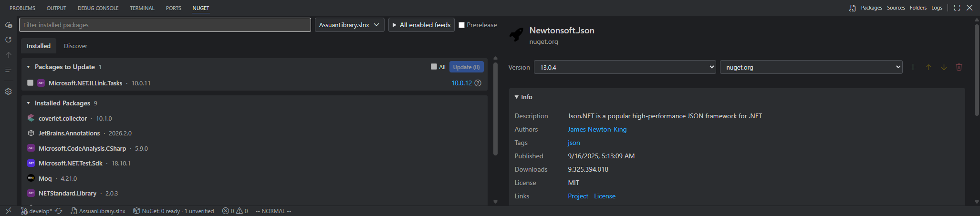Click the Folders view button
The width and height of the screenshot is (980, 216).
pos(918,8)
